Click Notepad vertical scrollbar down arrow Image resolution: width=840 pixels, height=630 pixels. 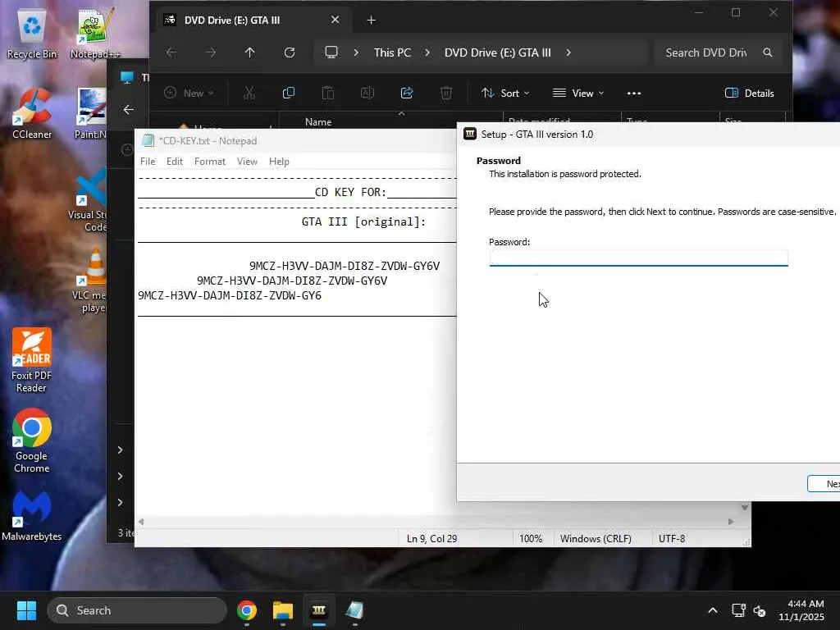tap(745, 507)
